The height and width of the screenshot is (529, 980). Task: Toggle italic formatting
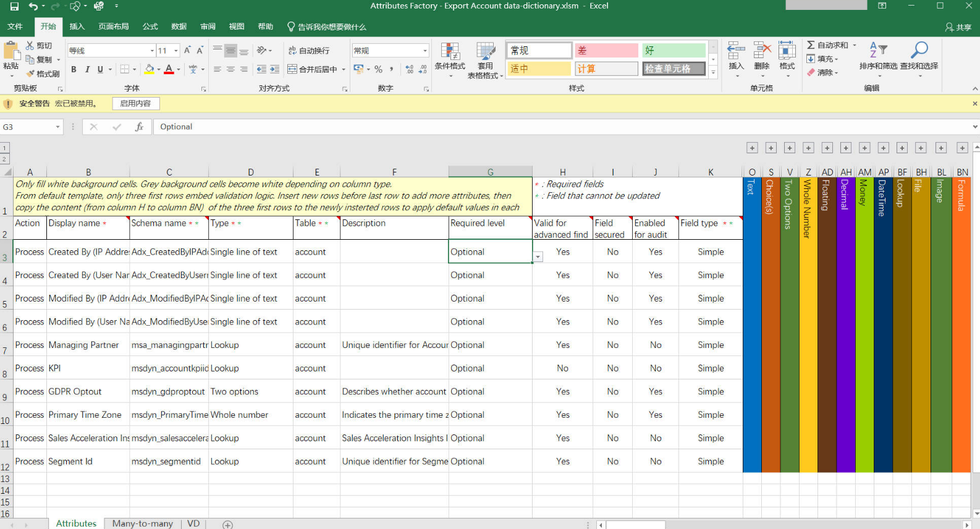pos(87,69)
